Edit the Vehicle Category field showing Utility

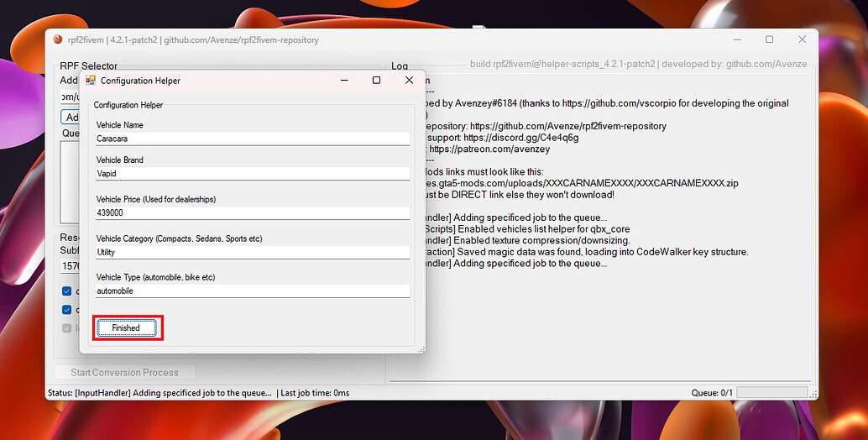(x=252, y=252)
